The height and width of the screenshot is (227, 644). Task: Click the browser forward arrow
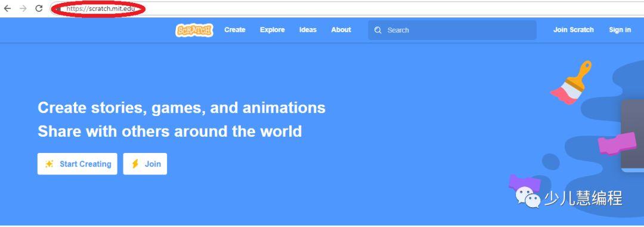[23, 8]
